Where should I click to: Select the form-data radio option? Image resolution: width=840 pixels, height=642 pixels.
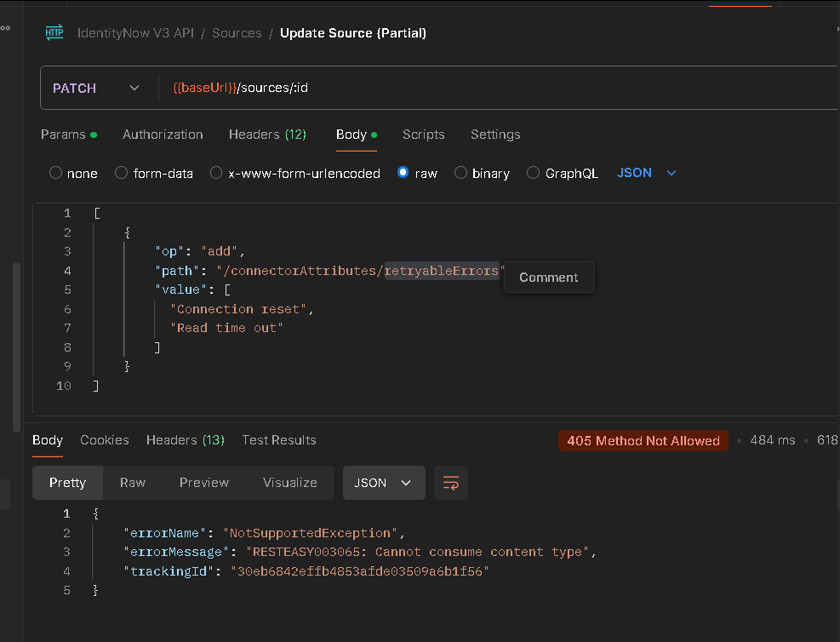point(121,173)
